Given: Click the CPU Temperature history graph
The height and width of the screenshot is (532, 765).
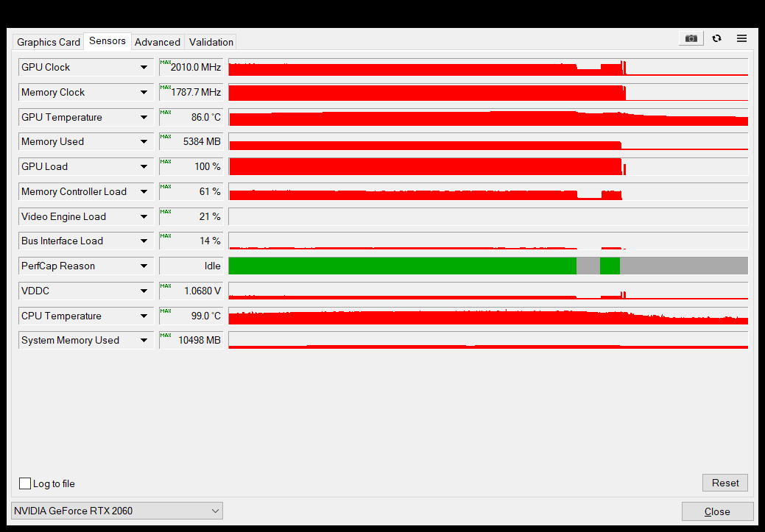Looking at the screenshot, I should click(x=488, y=316).
